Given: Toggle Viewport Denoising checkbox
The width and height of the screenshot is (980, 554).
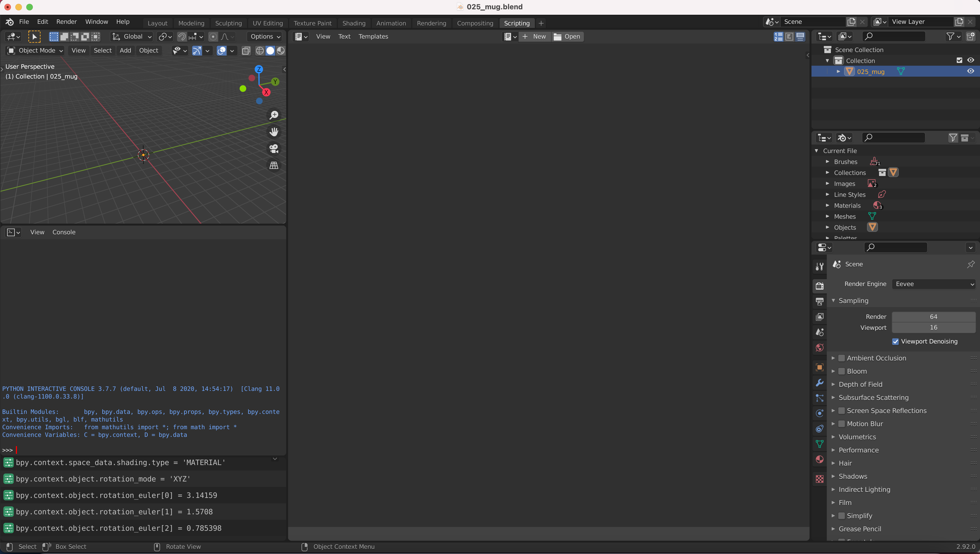Looking at the screenshot, I should click(895, 341).
